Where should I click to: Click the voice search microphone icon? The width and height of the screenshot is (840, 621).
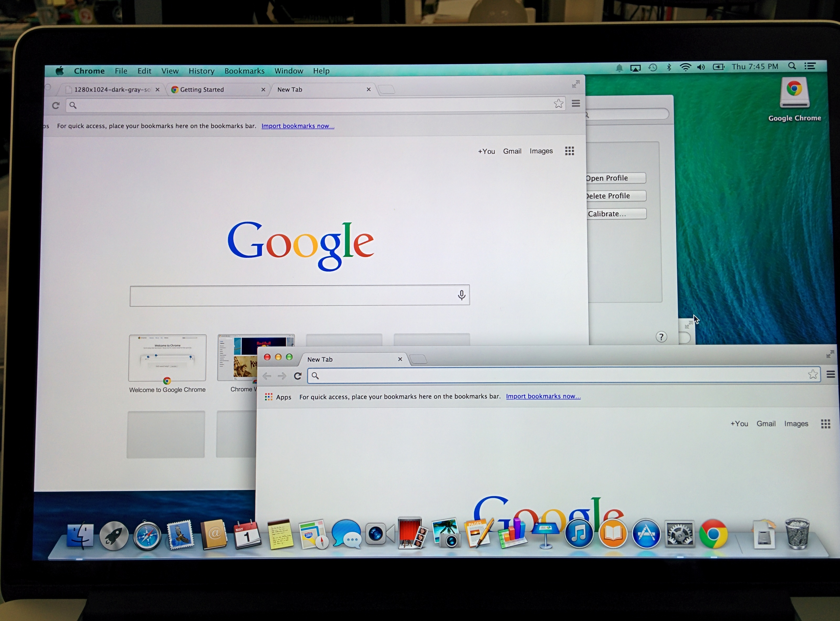tap(461, 295)
